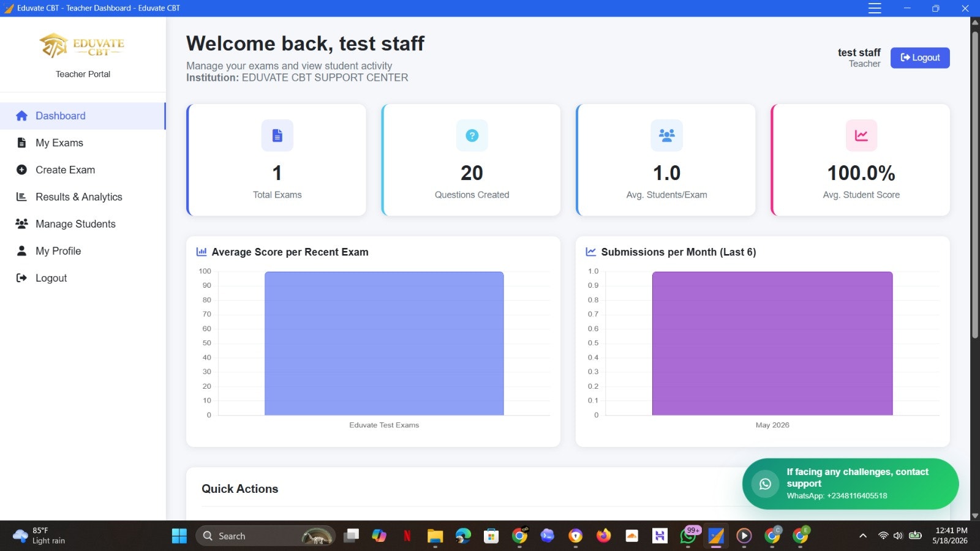Image resolution: width=980 pixels, height=551 pixels.
Task: Click the Questions Created question-mark icon
Action: [472, 135]
